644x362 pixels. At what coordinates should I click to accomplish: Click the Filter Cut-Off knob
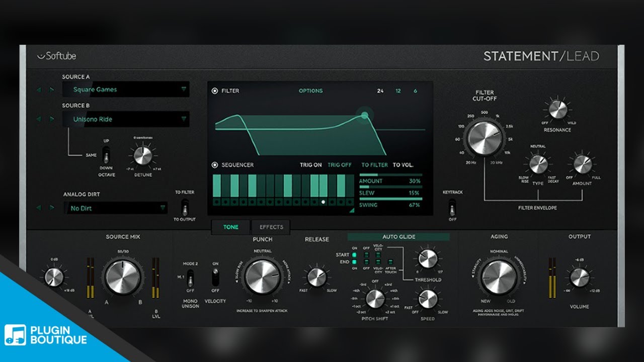pos(484,137)
